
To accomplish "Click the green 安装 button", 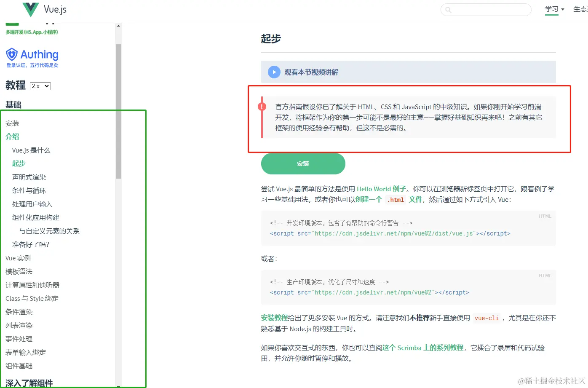I will point(303,163).
